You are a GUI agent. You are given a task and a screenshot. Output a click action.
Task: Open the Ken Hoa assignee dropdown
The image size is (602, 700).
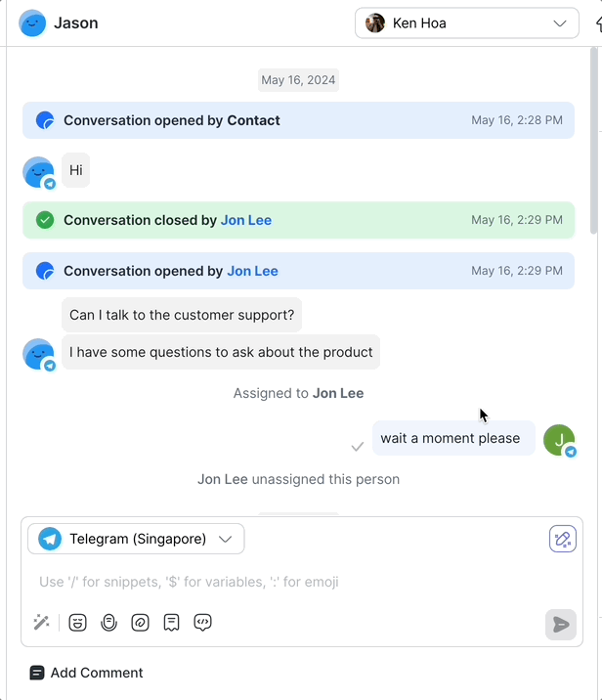466,22
